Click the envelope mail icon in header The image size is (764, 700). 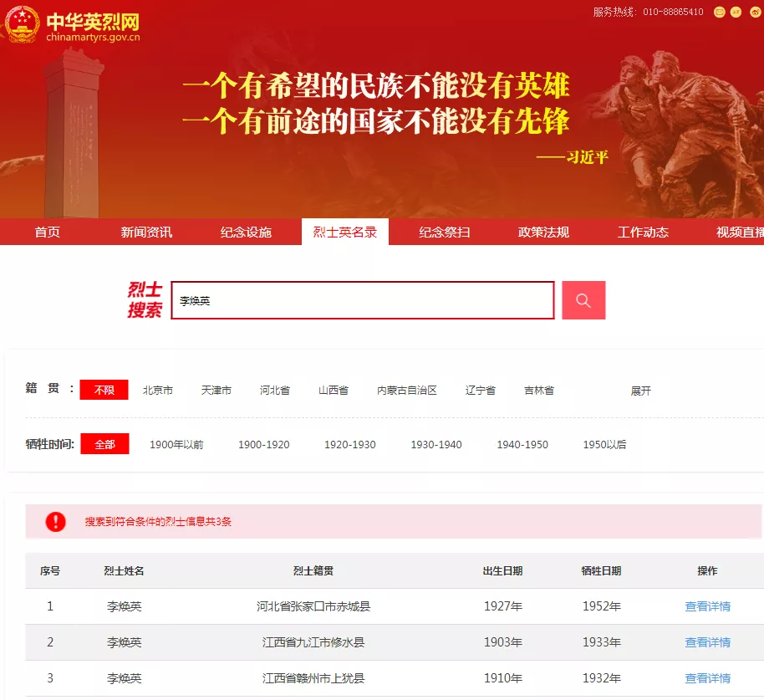(719, 12)
